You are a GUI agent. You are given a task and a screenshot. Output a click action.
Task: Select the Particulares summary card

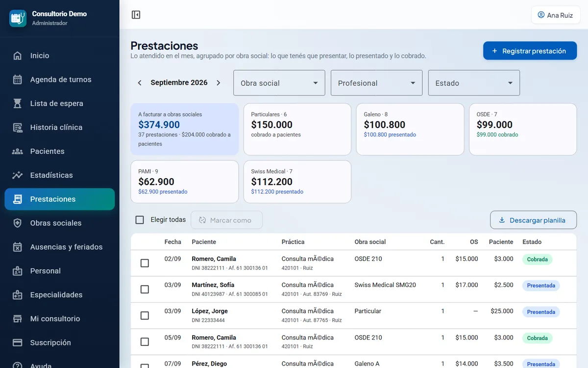pyautogui.click(x=297, y=130)
